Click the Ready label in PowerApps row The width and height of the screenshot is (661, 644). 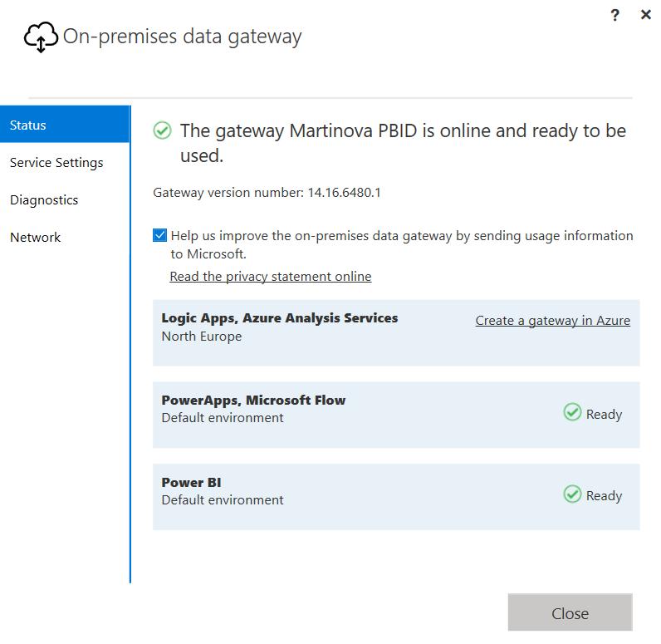(604, 415)
